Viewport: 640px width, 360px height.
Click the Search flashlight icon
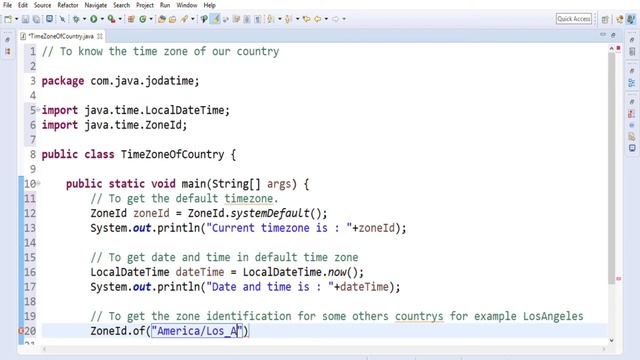click(x=184, y=19)
